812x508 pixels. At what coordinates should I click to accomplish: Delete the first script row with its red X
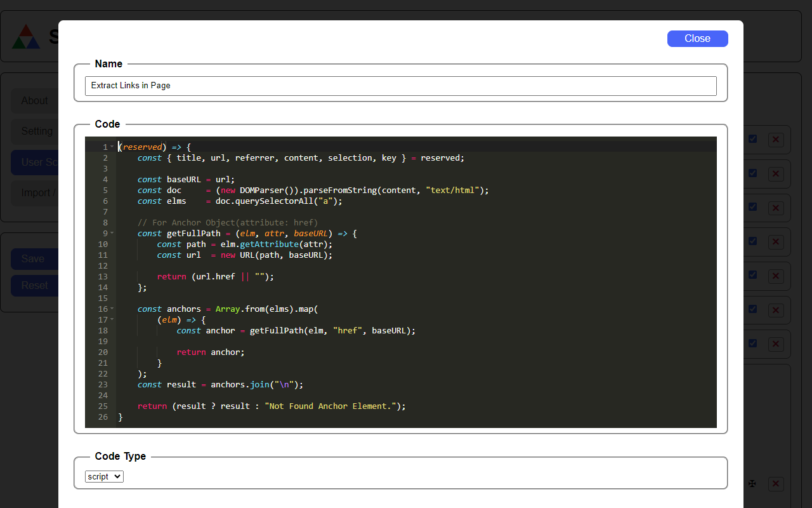[776, 140]
